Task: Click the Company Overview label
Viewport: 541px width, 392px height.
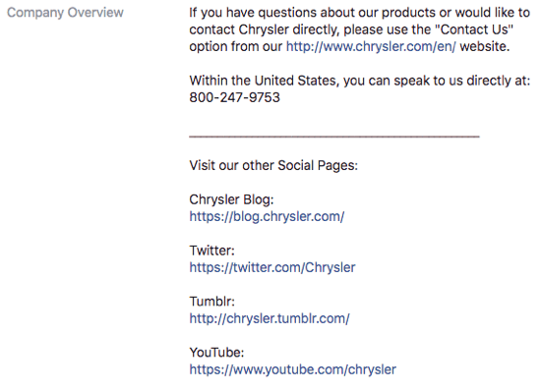Action: pos(65,13)
